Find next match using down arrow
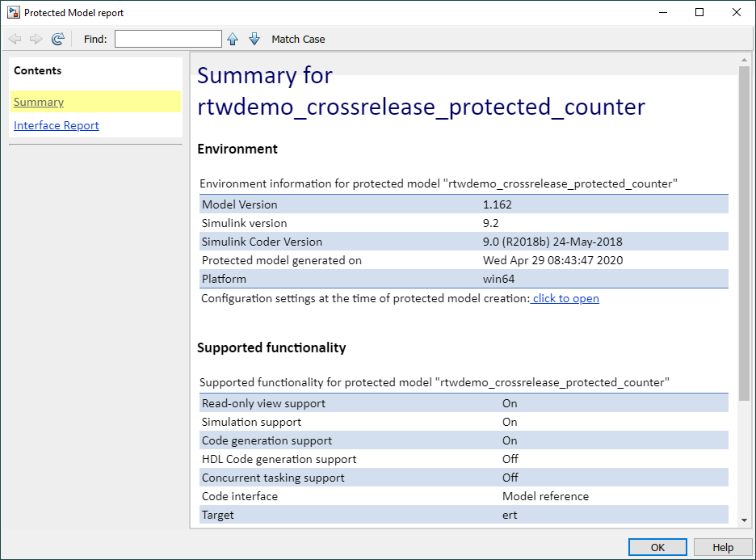Screen dimensions: 756x560 point(254,39)
